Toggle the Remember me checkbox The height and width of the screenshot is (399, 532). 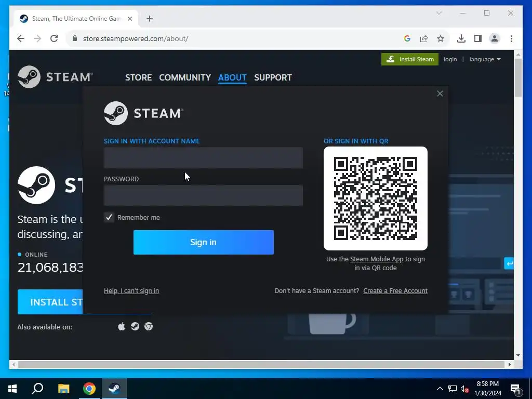click(x=109, y=217)
